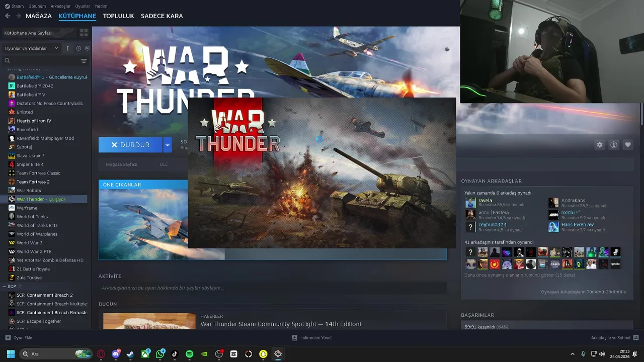
Task: Go to the MAĞAZA tab
Action: pyautogui.click(x=39, y=16)
